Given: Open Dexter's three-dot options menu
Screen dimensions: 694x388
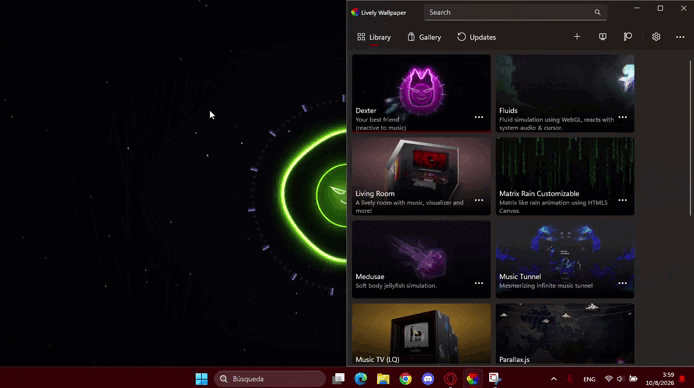Looking at the screenshot, I should [x=479, y=117].
